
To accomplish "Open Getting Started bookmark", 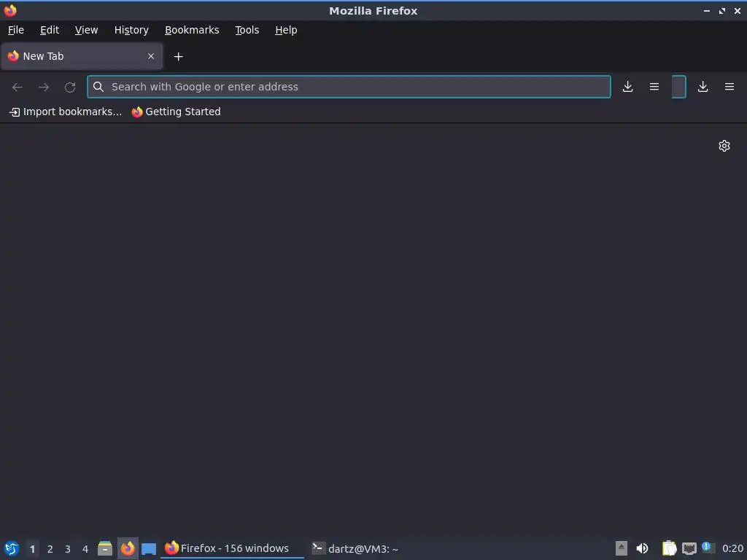I will tap(177, 112).
